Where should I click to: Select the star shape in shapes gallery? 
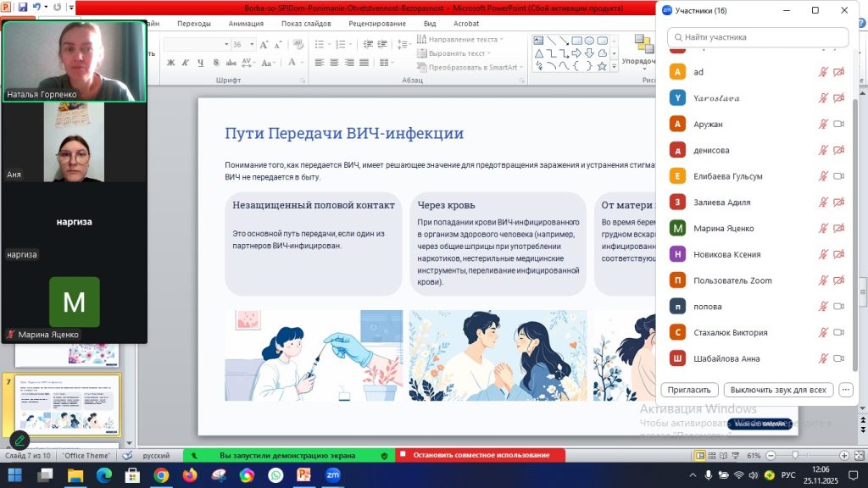click(x=602, y=65)
